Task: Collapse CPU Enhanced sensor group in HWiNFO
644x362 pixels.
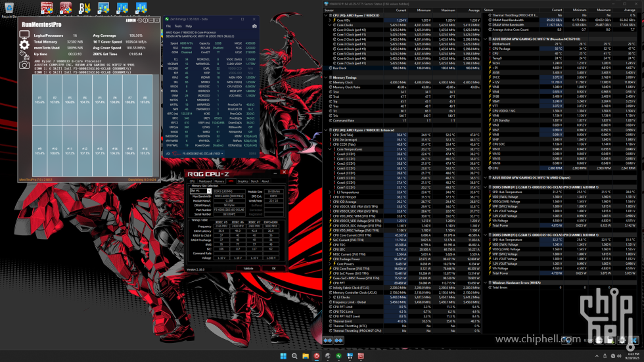Action: click(326, 130)
